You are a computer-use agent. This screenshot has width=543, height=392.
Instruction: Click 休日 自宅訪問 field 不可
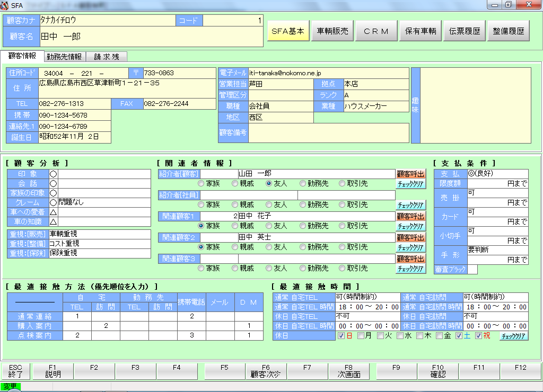(496, 316)
